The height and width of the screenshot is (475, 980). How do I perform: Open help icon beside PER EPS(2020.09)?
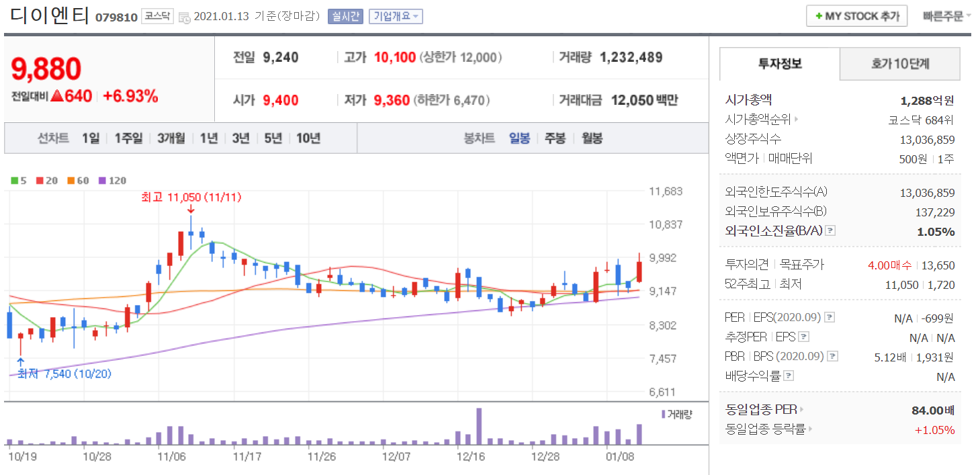[830, 317]
